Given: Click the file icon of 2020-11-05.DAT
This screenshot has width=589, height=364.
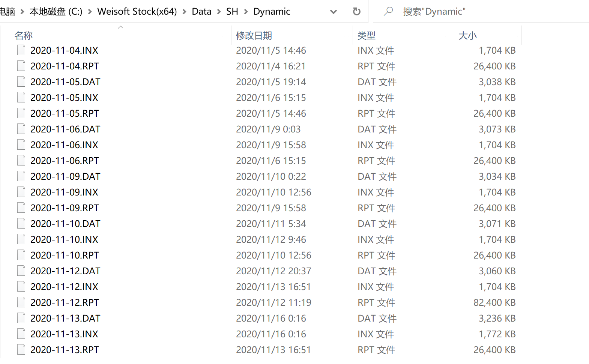Looking at the screenshot, I should [x=21, y=81].
